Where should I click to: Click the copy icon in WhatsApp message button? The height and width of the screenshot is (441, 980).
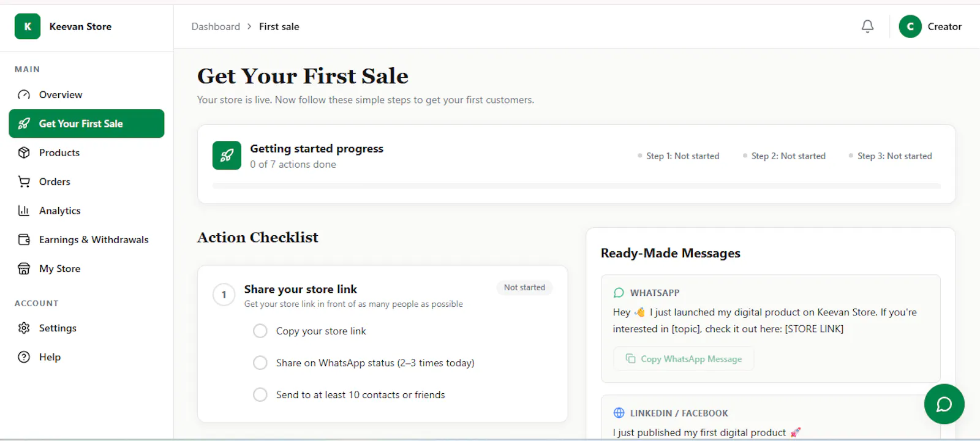tap(630, 358)
